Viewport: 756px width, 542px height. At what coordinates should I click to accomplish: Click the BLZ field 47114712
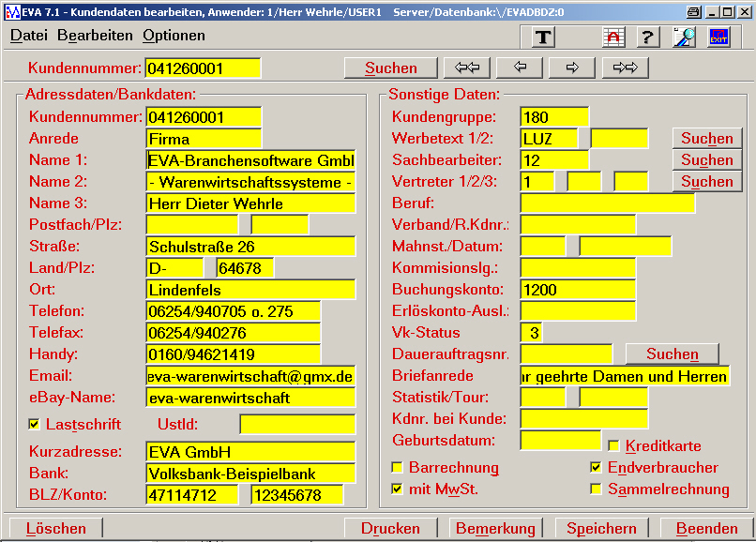coord(192,495)
